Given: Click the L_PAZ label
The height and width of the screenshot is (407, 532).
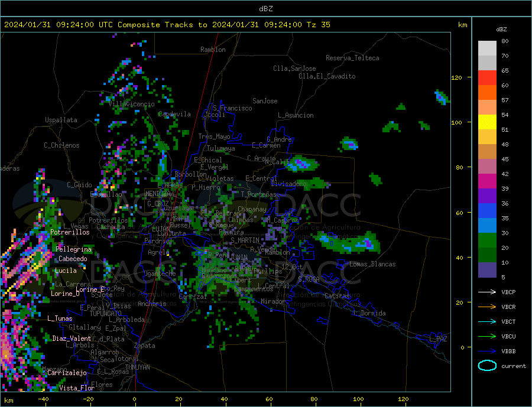Looking at the screenshot, I should 438,339.
